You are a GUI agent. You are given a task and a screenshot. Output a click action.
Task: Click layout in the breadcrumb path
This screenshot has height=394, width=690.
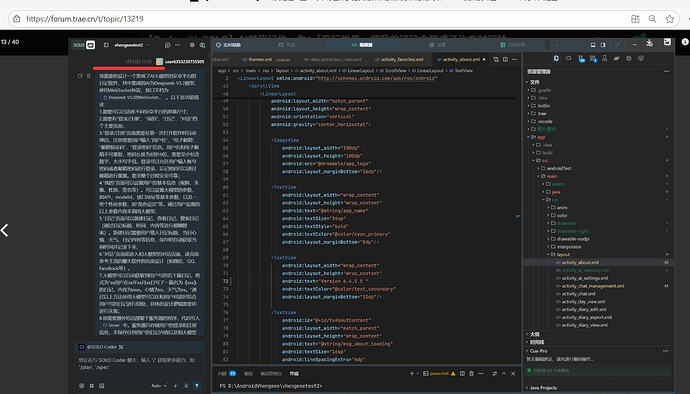point(282,70)
